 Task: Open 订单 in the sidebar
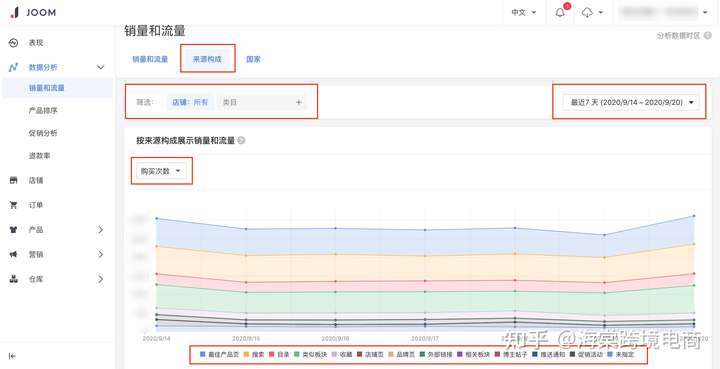coord(36,205)
